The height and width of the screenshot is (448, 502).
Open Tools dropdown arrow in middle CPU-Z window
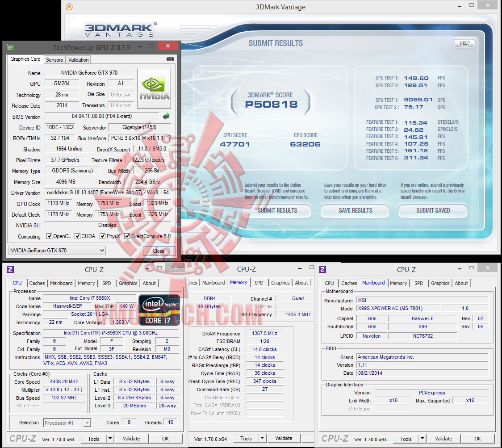pyautogui.click(x=262, y=438)
